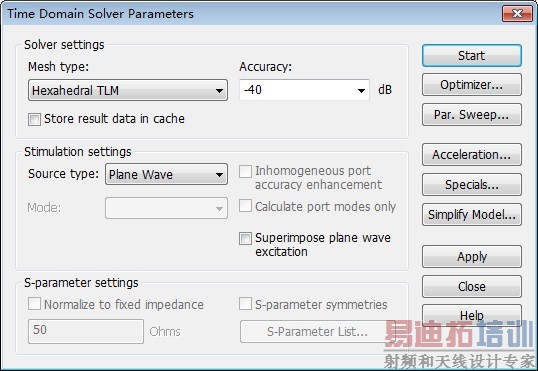Toggle Inhomogeneous port accuracy enhancement checkbox

click(245, 171)
